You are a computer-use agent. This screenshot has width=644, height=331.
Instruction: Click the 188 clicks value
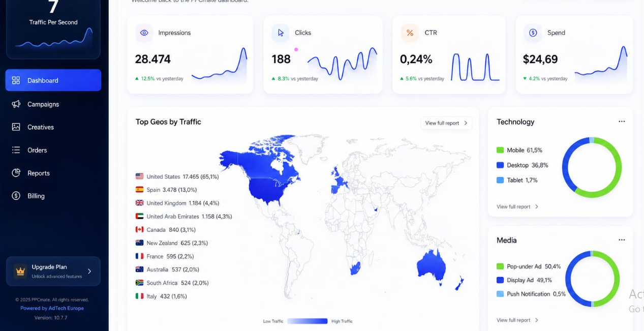pos(281,59)
